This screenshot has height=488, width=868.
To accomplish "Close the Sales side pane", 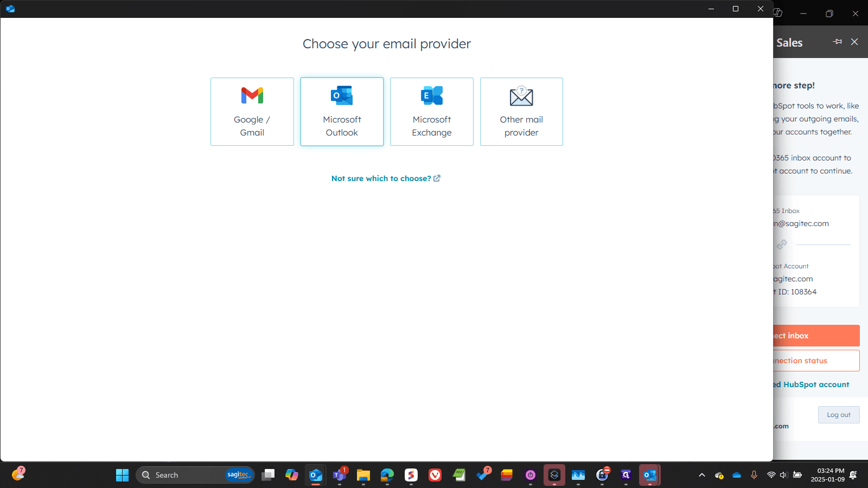I will (854, 42).
